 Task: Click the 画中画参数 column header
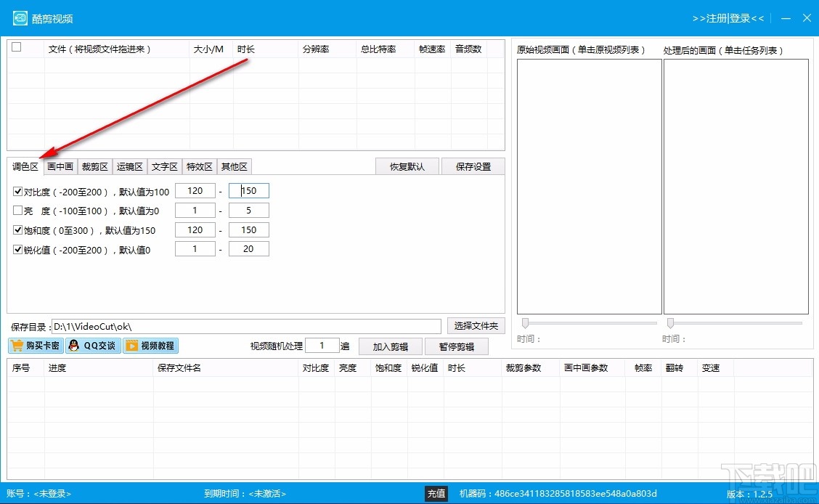[592, 368]
